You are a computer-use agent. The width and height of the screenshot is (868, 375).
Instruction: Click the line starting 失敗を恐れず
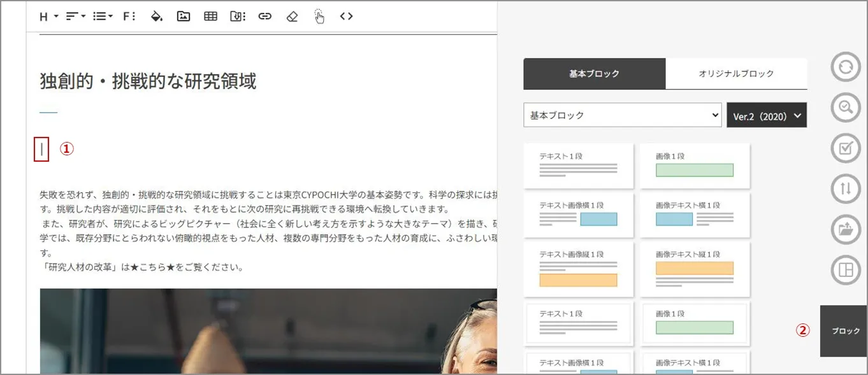pyautogui.click(x=268, y=194)
